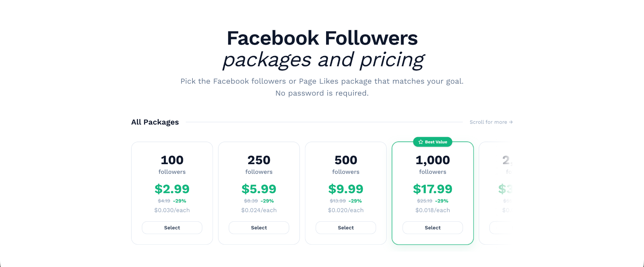Click the $9.99 price text
The height and width of the screenshot is (267, 644).
(346, 189)
